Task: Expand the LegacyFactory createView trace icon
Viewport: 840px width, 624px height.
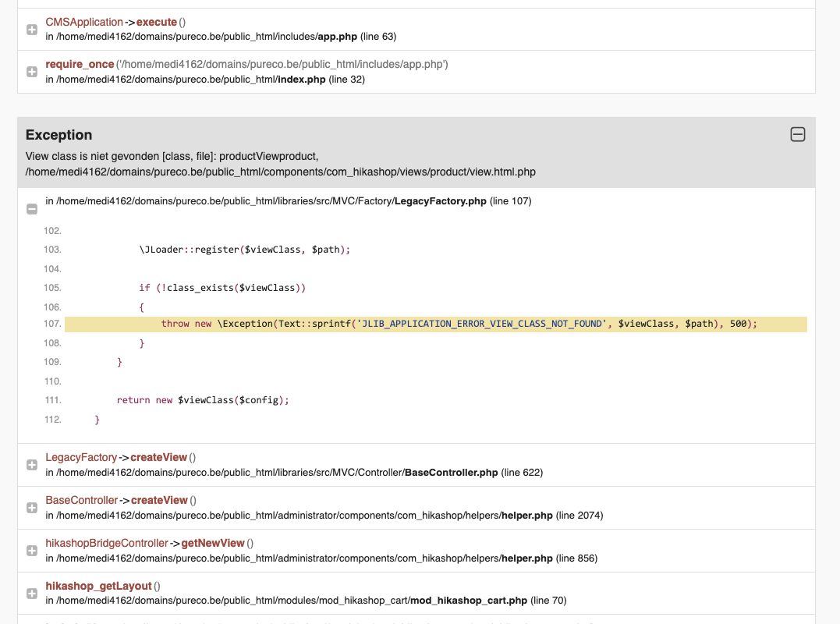Action: coord(32,465)
